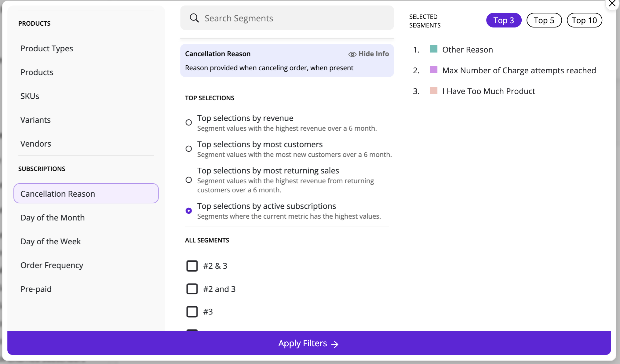Switch to Top 10 segments

[x=584, y=20]
